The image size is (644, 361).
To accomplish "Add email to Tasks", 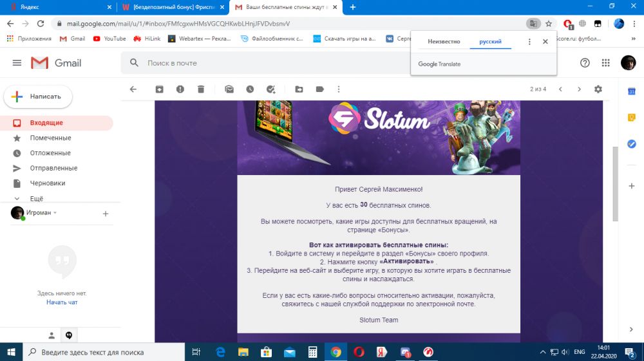I will tap(270, 89).
